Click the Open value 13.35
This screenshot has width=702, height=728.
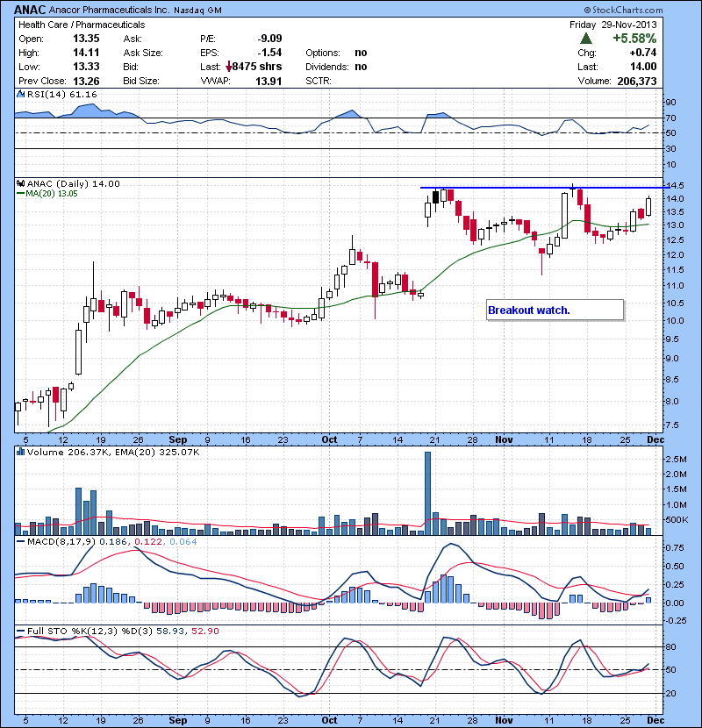86,39
